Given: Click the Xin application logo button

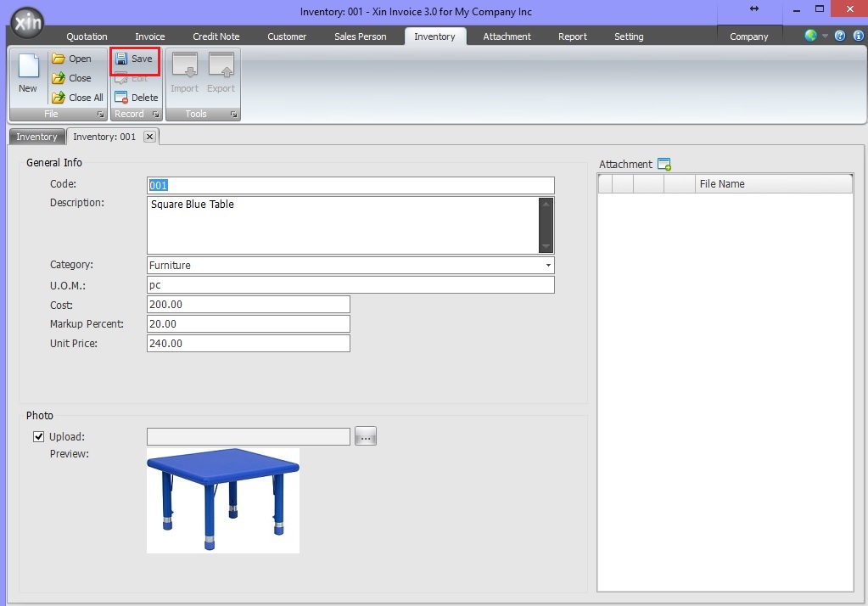Looking at the screenshot, I should [x=27, y=23].
